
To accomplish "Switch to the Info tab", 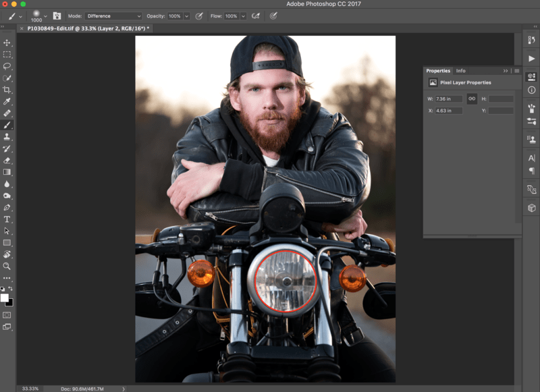I will click(460, 70).
